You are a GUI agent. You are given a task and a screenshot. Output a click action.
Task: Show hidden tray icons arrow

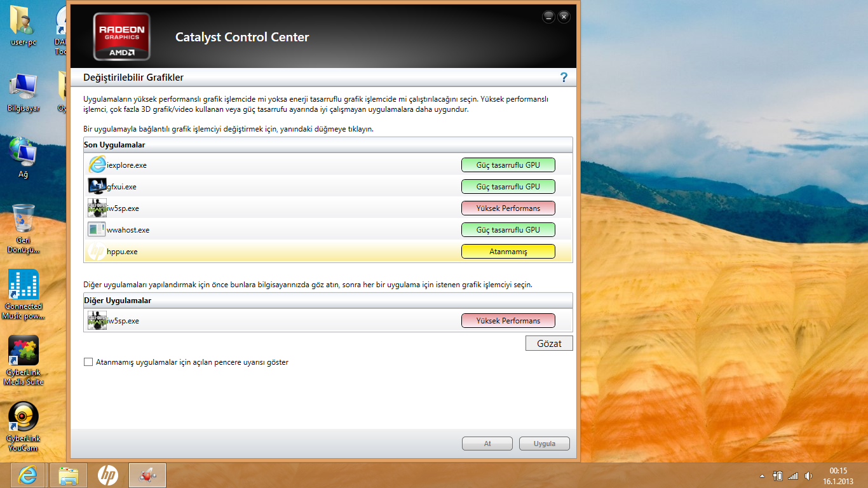coord(763,475)
